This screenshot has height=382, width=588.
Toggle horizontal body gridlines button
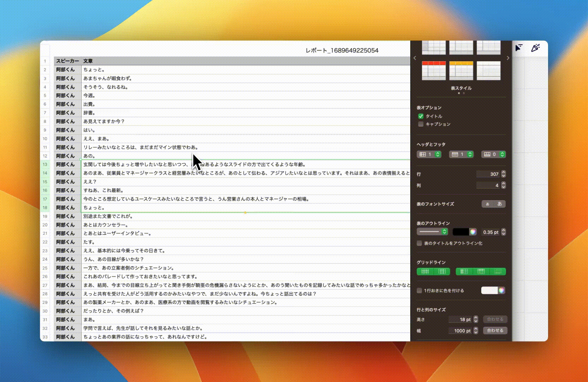(x=425, y=272)
